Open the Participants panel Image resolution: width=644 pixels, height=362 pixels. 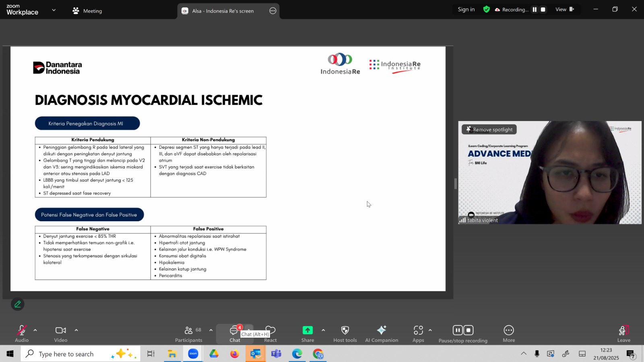tap(188, 331)
